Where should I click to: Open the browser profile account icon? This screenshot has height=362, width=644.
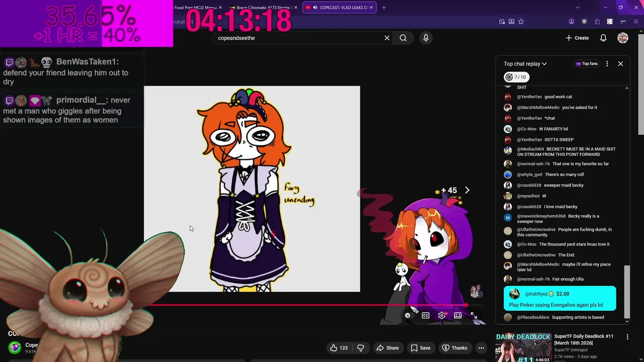pyautogui.click(x=572, y=22)
